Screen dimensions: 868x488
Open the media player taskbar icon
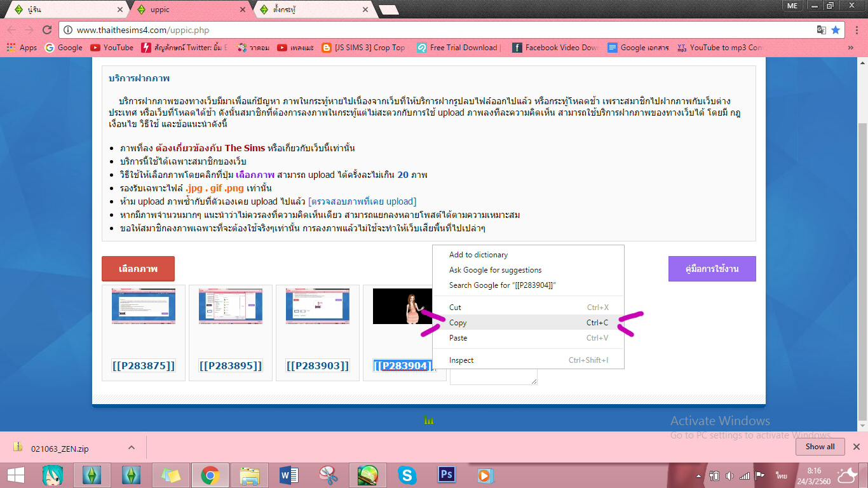(485, 475)
